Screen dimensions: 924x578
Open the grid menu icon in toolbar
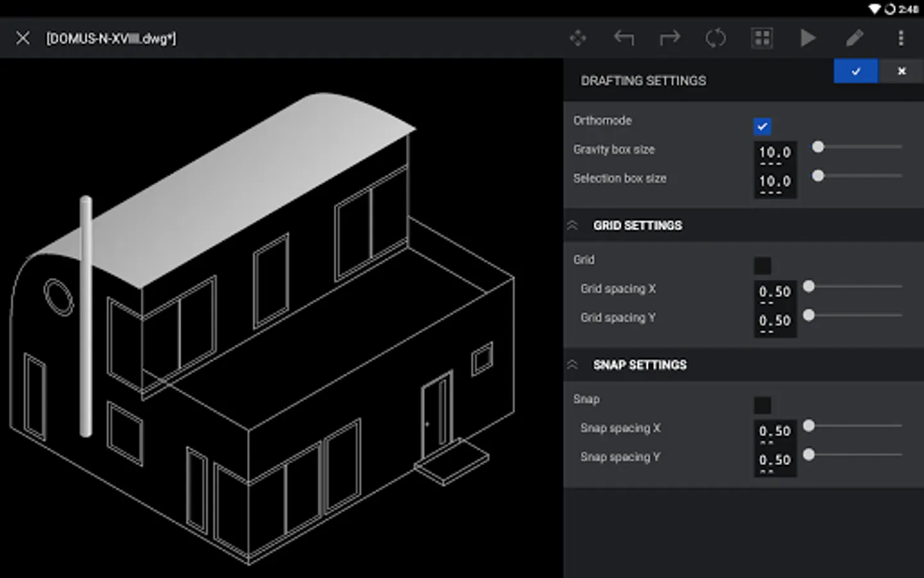tap(762, 39)
